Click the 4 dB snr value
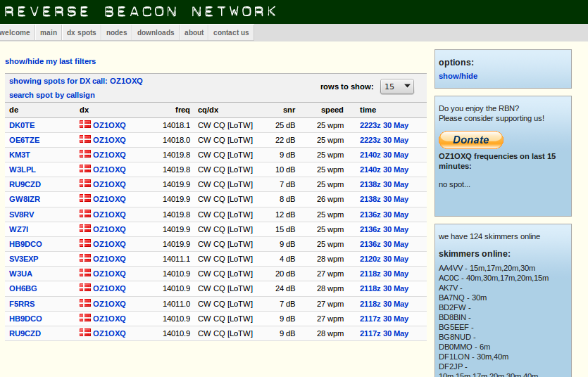Viewport: 588px width, 377px height. [287, 259]
